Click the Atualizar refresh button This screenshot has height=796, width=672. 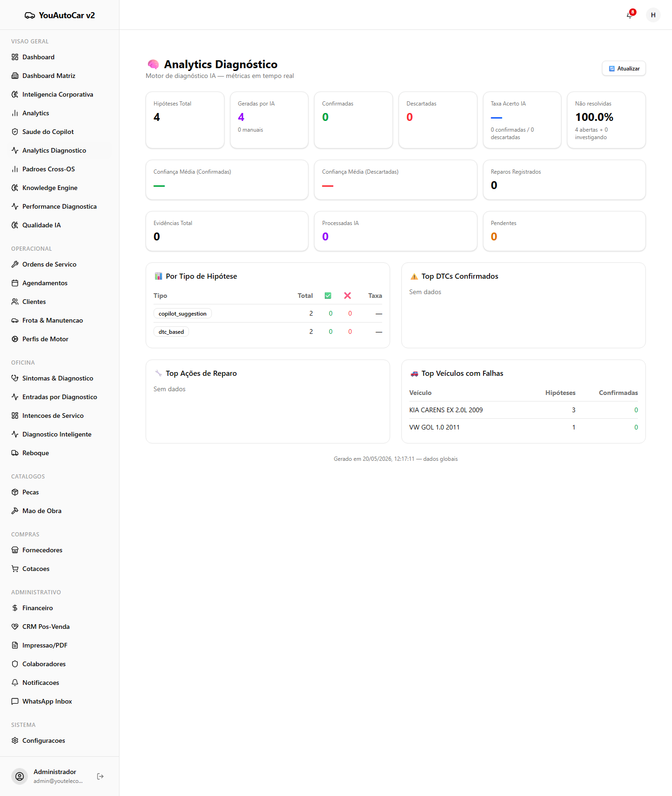624,68
